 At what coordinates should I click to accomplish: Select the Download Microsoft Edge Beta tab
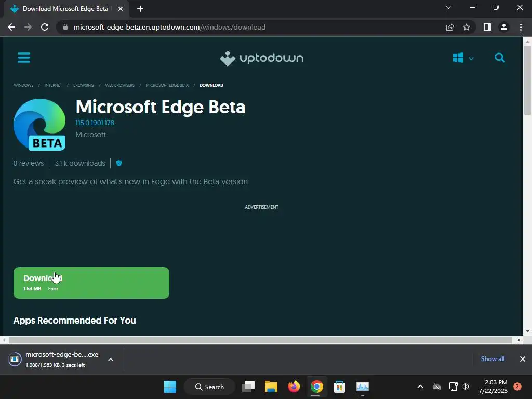click(66, 9)
